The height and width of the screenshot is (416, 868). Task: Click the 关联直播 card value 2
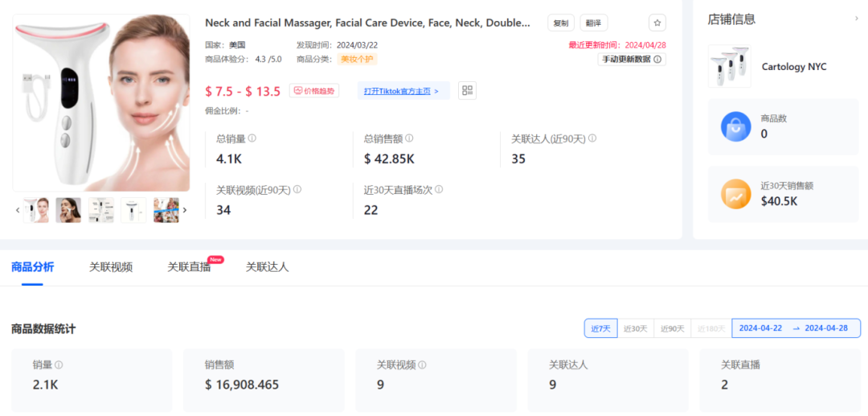[x=725, y=385]
